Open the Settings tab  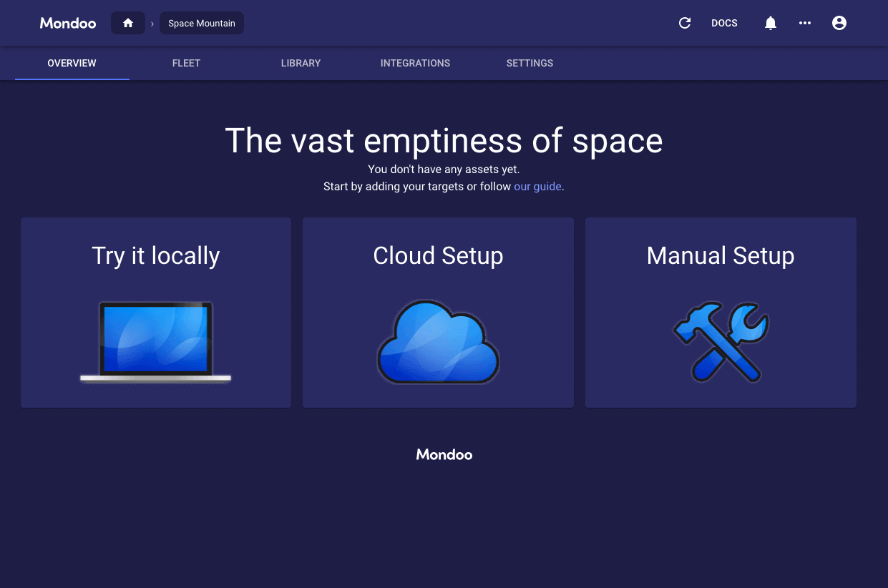(x=530, y=63)
